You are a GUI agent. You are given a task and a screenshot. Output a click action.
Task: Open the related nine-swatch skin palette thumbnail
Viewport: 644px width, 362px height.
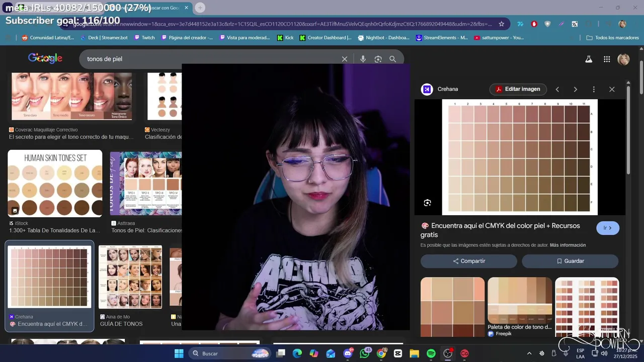click(x=452, y=307)
